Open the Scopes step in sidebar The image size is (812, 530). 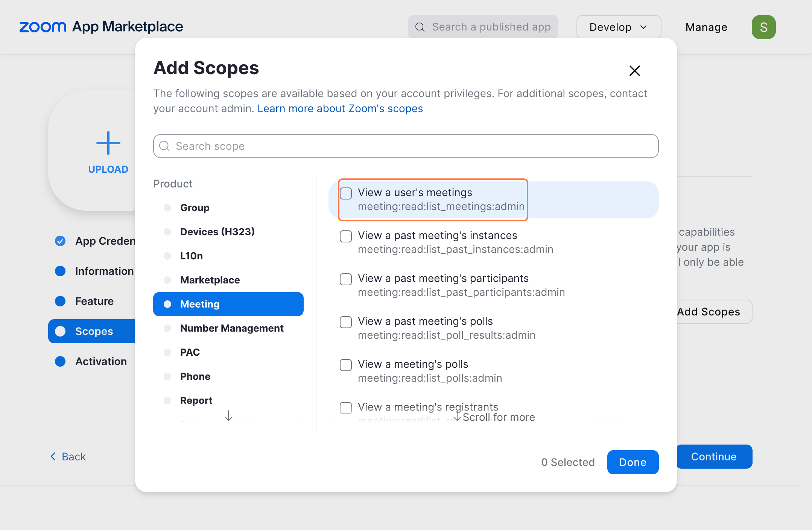pos(92,331)
